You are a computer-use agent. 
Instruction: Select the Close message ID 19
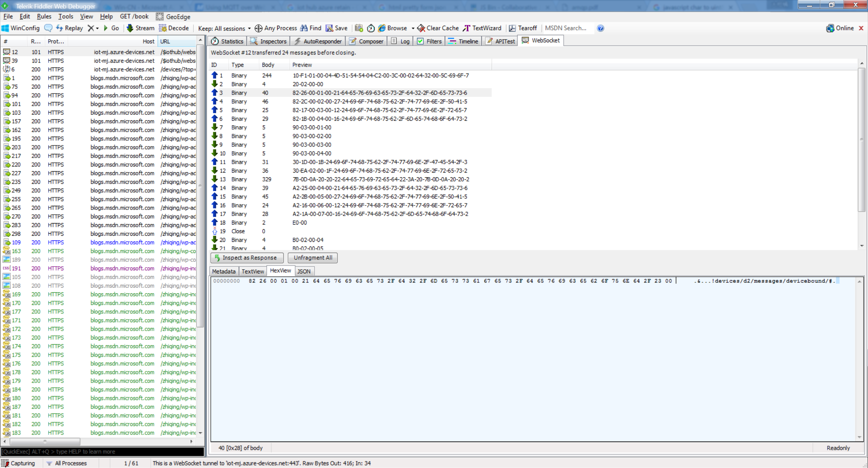point(351,231)
